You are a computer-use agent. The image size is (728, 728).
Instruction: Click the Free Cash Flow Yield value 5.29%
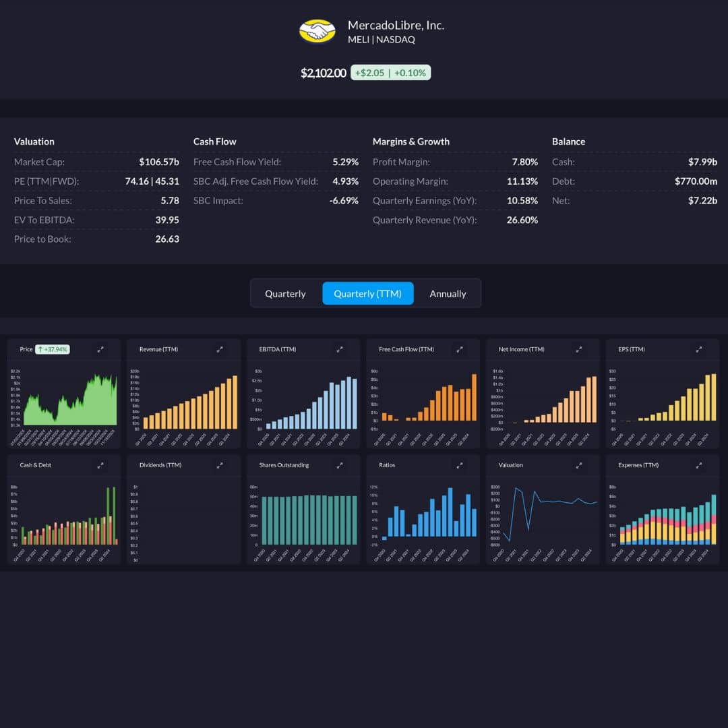(345, 162)
